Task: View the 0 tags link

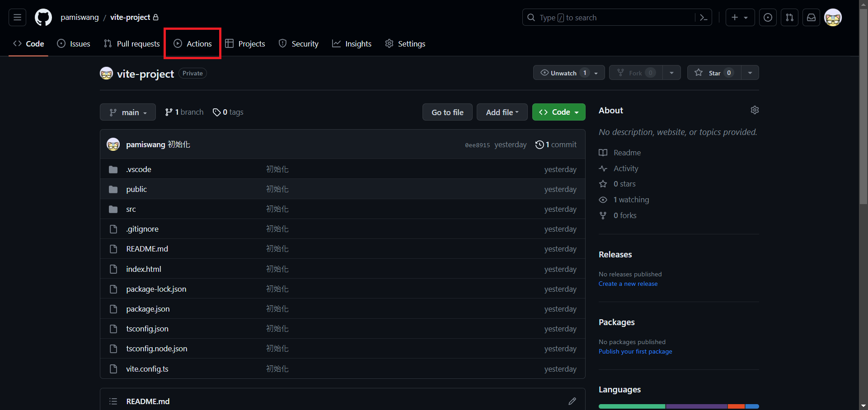Action: click(x=228, y=112)
